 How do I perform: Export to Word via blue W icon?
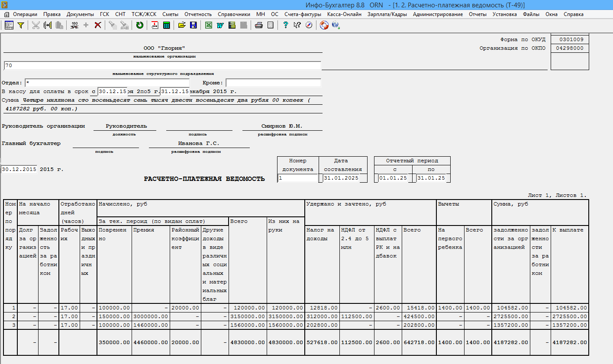[220, 25]
